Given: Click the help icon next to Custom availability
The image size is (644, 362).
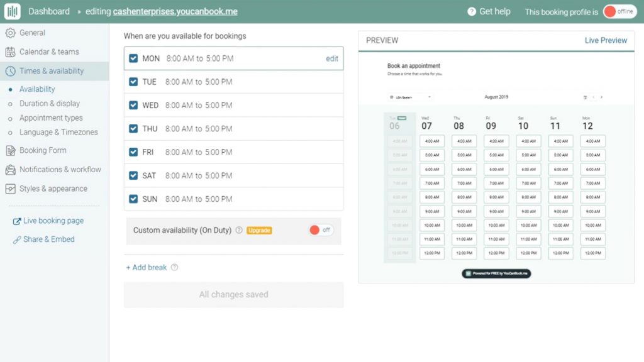Looking at the screenshot, I should (x=239, y=230).
